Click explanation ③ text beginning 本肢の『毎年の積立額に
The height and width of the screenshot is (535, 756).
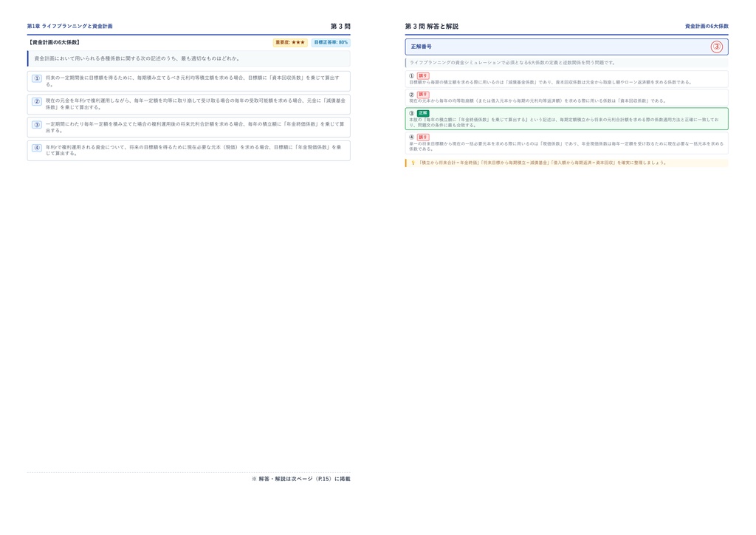coord(564,122)
